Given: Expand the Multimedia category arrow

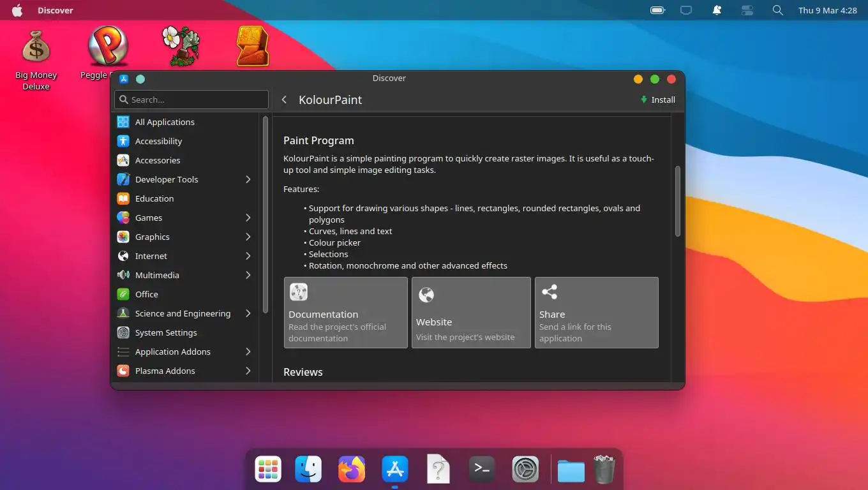Looking at the screenshot, I should [x=248, y=275].
